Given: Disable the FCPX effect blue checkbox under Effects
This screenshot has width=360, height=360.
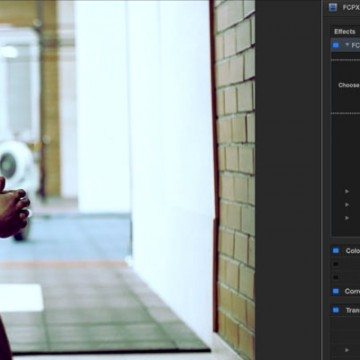Looking at the screenshot, I should [x=336, y=45].
